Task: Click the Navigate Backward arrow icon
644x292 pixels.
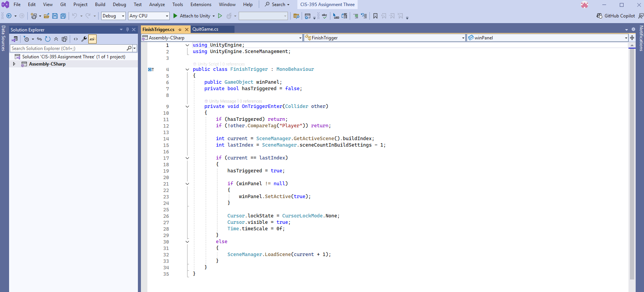Action: (x=9, y=16)
